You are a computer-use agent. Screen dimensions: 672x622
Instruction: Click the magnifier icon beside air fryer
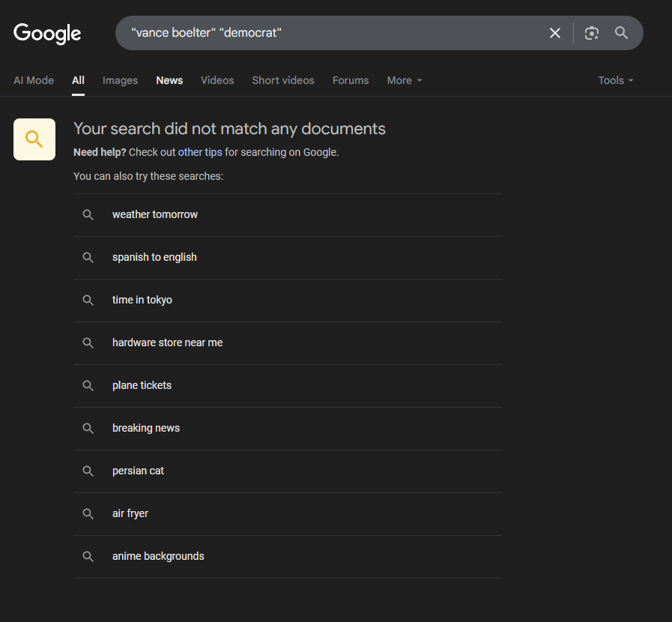pos(88,513)
